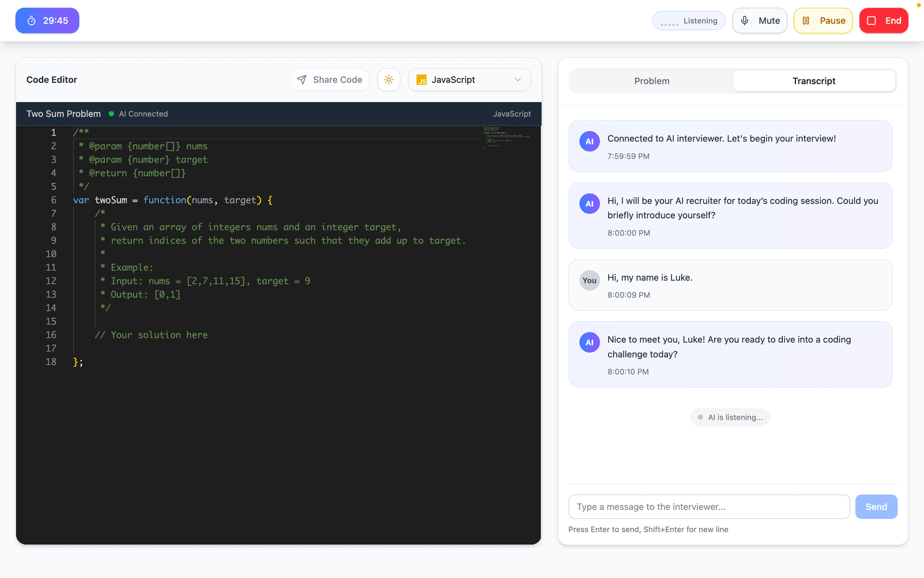Click the green AI Connected status dot
The image size is (924, 578).
[111, 114]
